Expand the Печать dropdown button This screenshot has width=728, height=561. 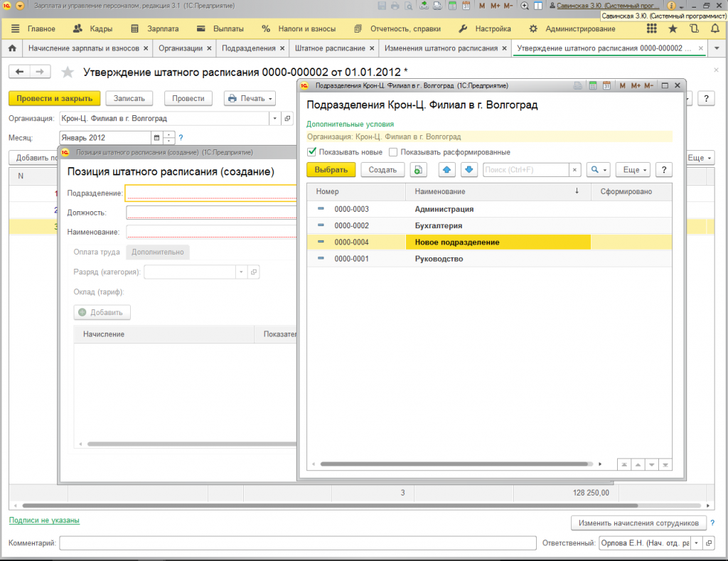click(x=250, y=99)
